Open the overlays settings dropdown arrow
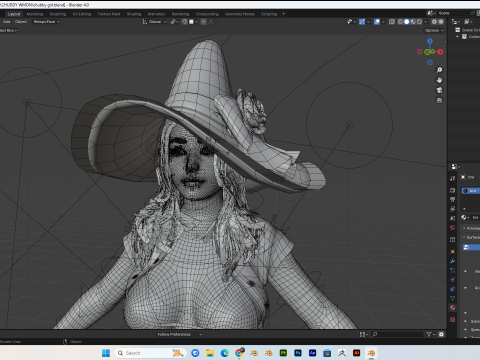This screenshot has height=360, width=480. coord(383,22)
